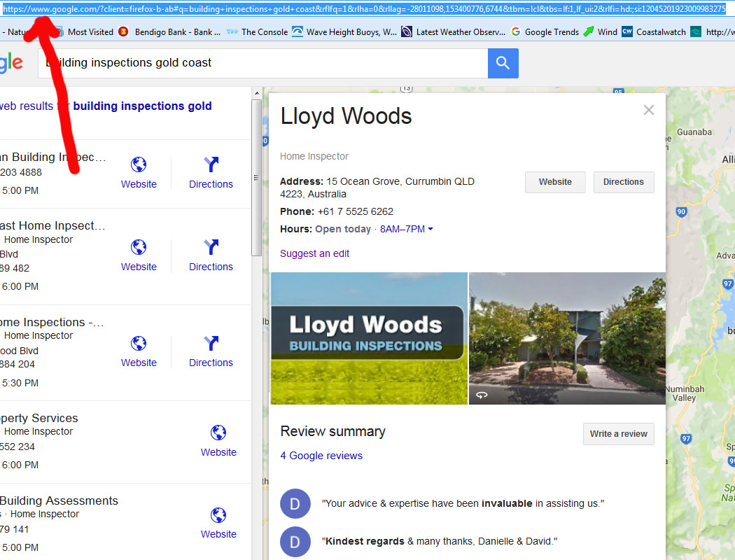Open The Console bookmark

(258, 32)
